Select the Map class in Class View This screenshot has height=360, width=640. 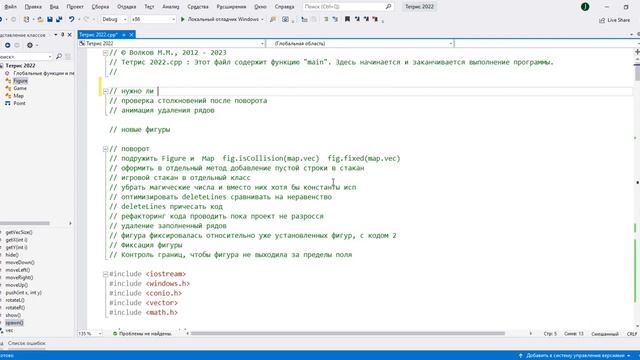18,96
